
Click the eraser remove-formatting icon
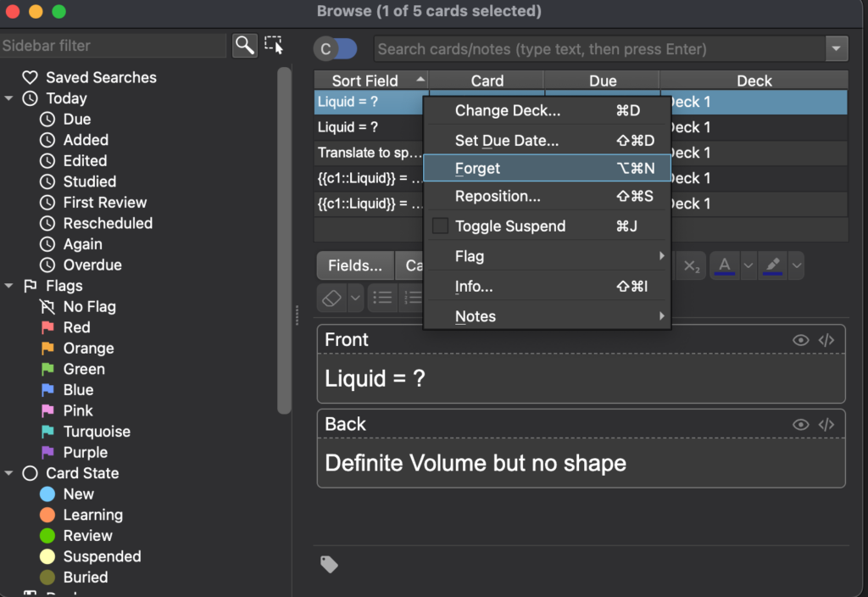[331, 298]
